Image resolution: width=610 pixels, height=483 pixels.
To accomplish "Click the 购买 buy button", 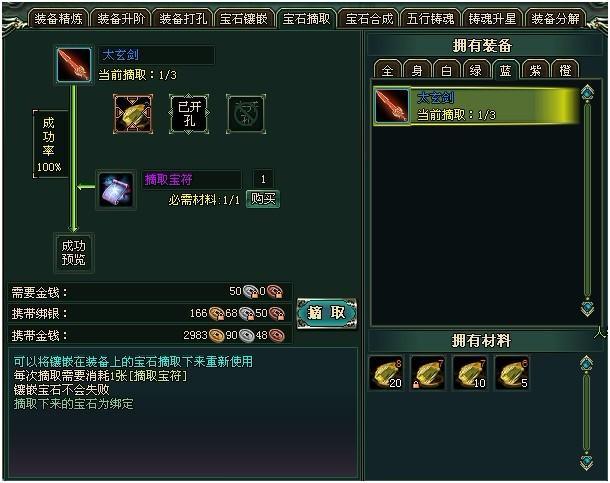I will 263,199.
